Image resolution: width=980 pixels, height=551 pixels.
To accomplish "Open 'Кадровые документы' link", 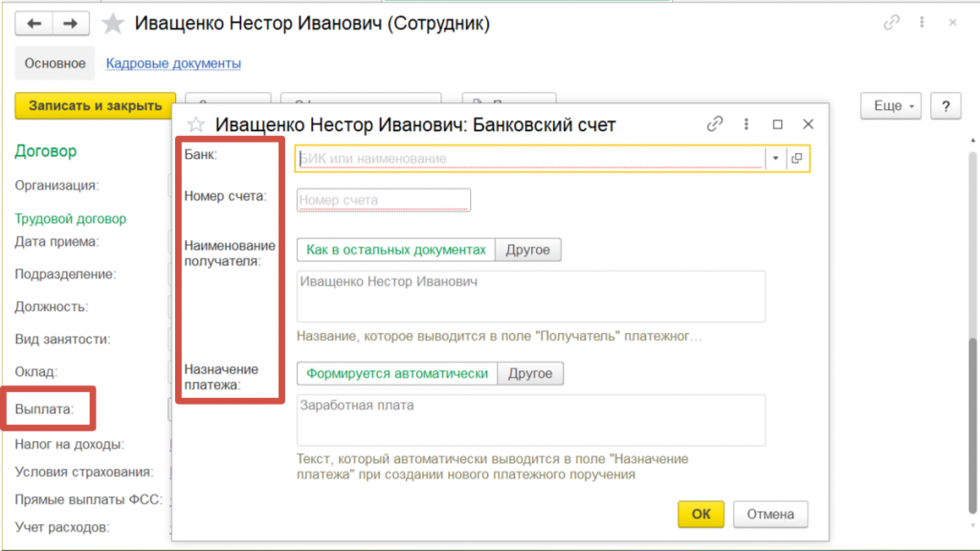I will point(174,63).
